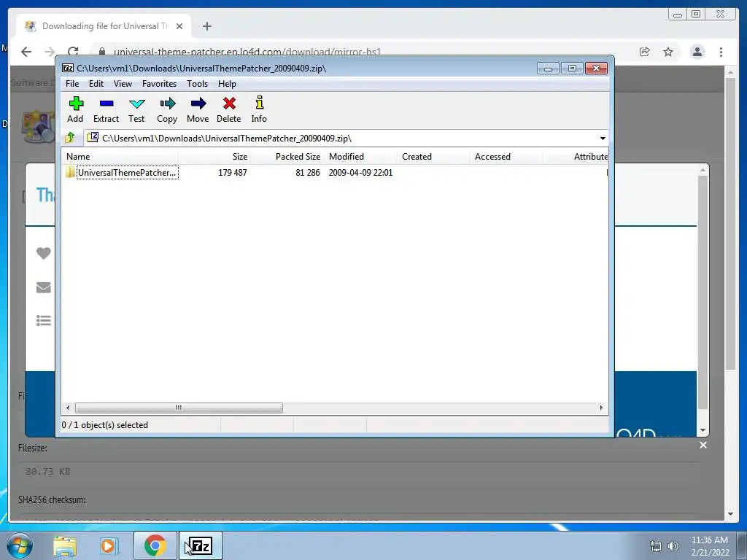Open the Chrome three-dot menu

721,52
